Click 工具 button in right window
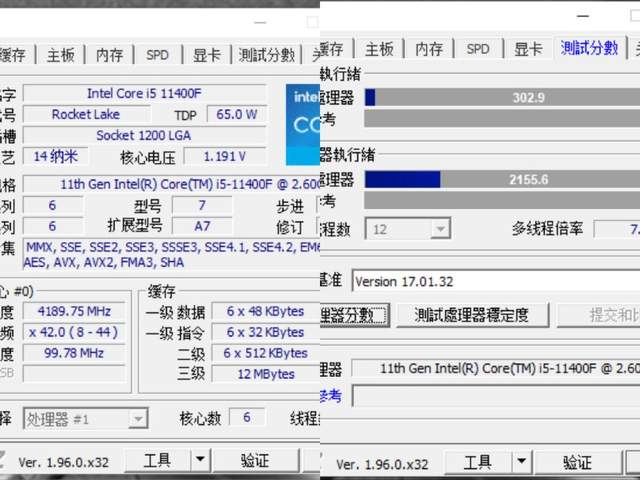Image resolution: width=640 pixels, height=480 pixels. [478, 462]
